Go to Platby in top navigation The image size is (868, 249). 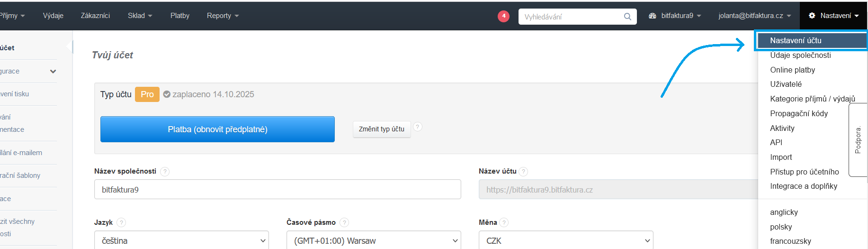click(x=180, y=16)
